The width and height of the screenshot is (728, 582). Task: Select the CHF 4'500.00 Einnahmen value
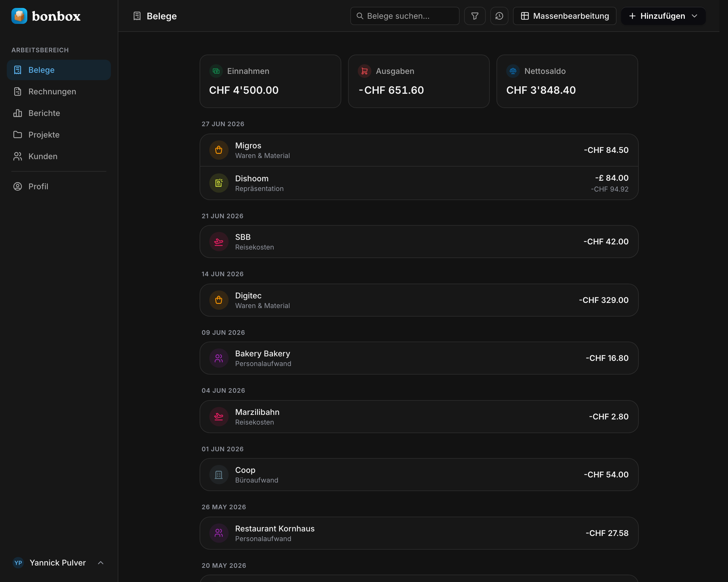243,90
